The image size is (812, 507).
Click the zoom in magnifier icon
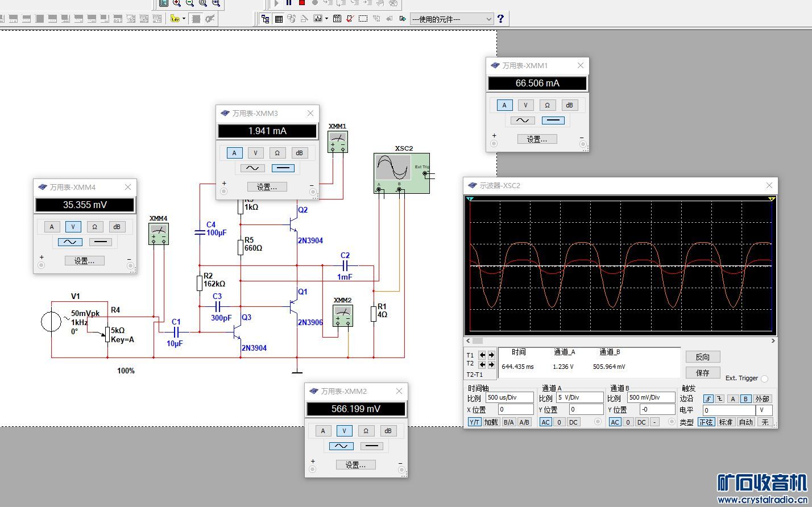[177, 3]
